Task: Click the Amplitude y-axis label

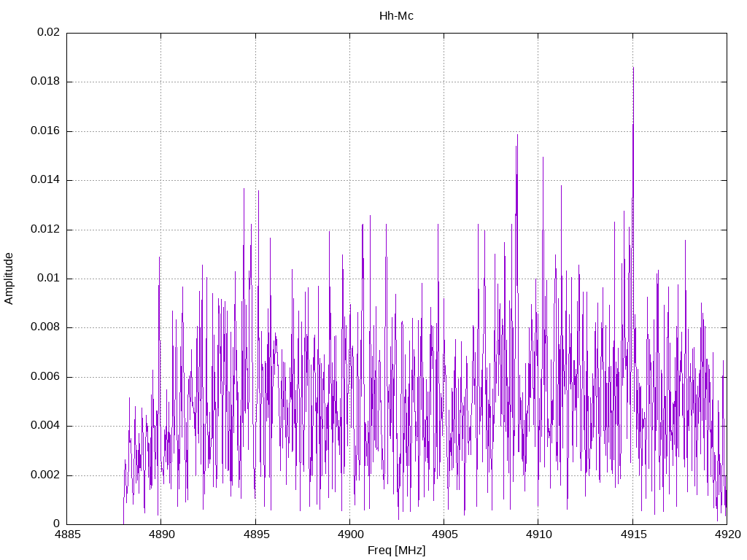Action: (x=9, y=279)
